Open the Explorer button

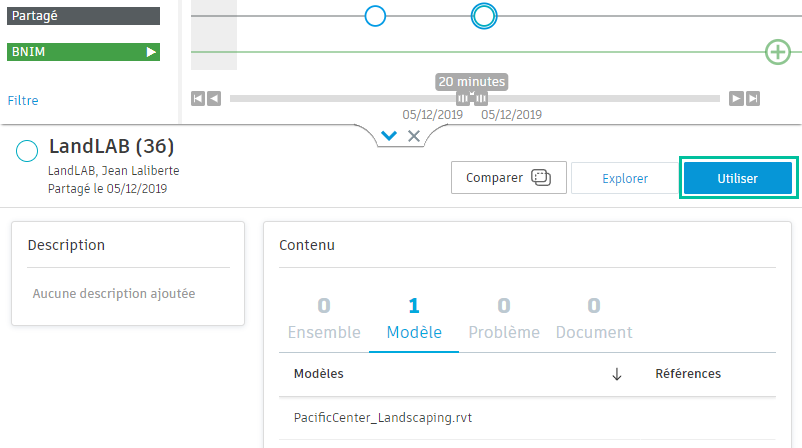625,179
